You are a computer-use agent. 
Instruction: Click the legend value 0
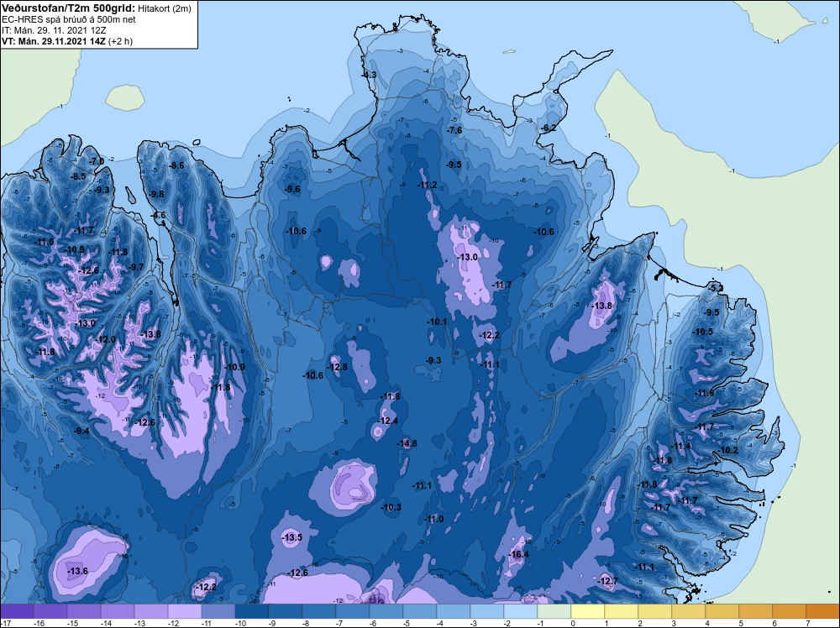572,623
